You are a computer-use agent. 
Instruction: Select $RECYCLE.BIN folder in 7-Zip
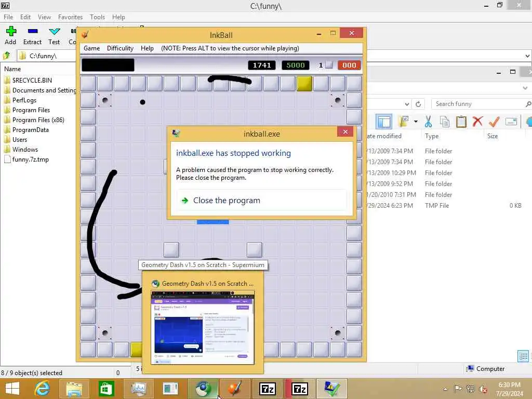[x=32, y=81]
